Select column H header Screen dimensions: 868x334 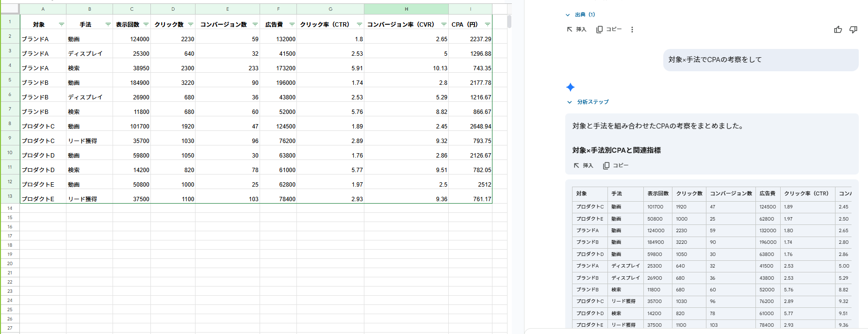pyautogui.click(x=406, y=9)
